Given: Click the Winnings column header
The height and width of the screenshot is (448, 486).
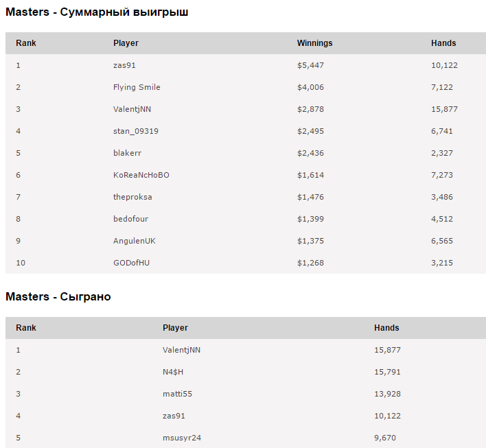Looking at the screenshot, I should 314,43.
